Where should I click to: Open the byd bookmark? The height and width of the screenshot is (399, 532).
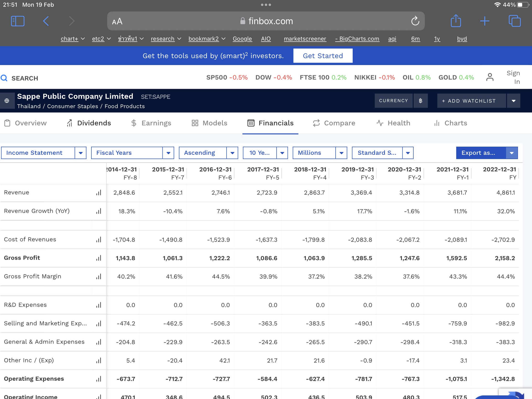[x=462, y=39]
